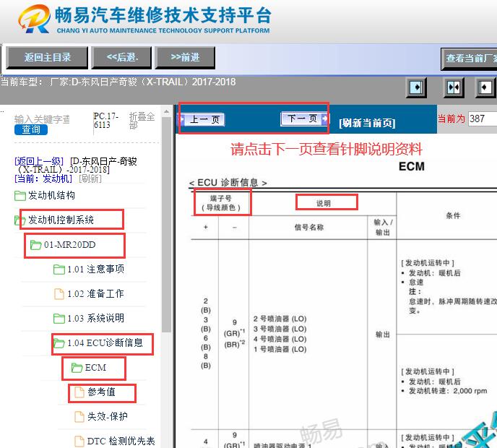Click the 输入/输出 column header
Viewport: 497px width, 448px height.
pyautogui.click(x=383, y=227)
